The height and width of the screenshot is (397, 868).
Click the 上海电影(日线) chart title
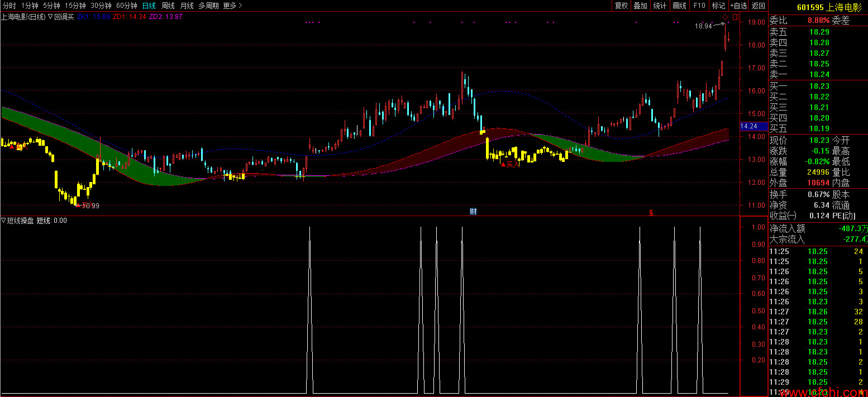pyautogui.click(x=23, y=17)
